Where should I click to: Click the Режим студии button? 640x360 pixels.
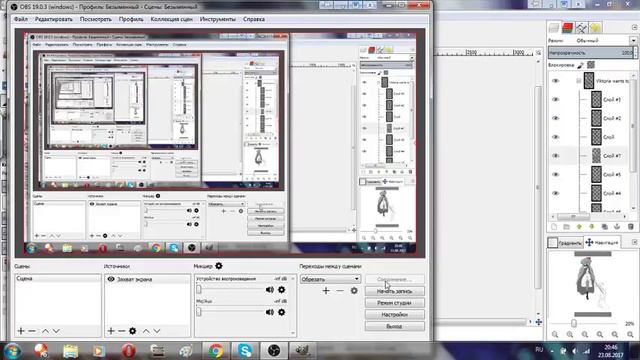[x=394, y=303]
